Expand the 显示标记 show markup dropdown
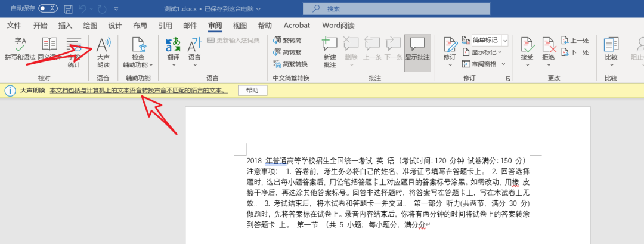Screen dimensions: 644x244 [x=500, y=52]
